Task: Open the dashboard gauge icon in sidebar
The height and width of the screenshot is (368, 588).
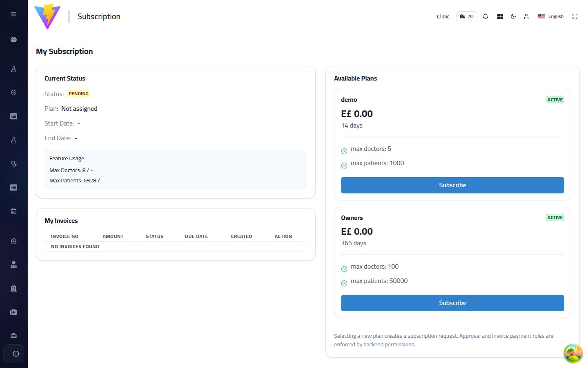Action: 13,40
